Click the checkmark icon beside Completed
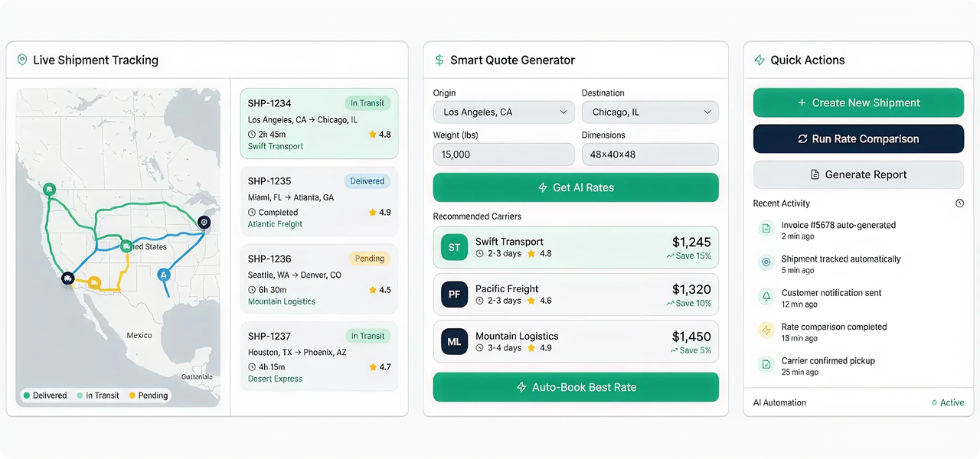This screenshot has height=459, width=980. click(x=252, y=213)
